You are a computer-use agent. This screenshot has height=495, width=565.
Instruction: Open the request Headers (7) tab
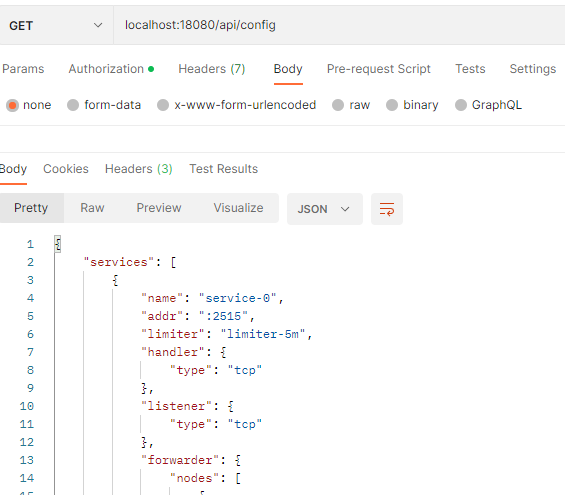(212, 69)
